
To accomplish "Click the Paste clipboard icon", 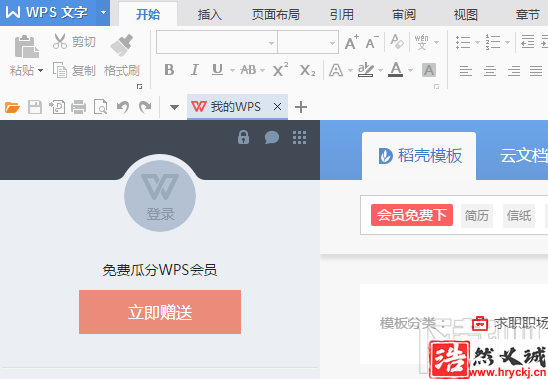I will [x=27, y=47].
